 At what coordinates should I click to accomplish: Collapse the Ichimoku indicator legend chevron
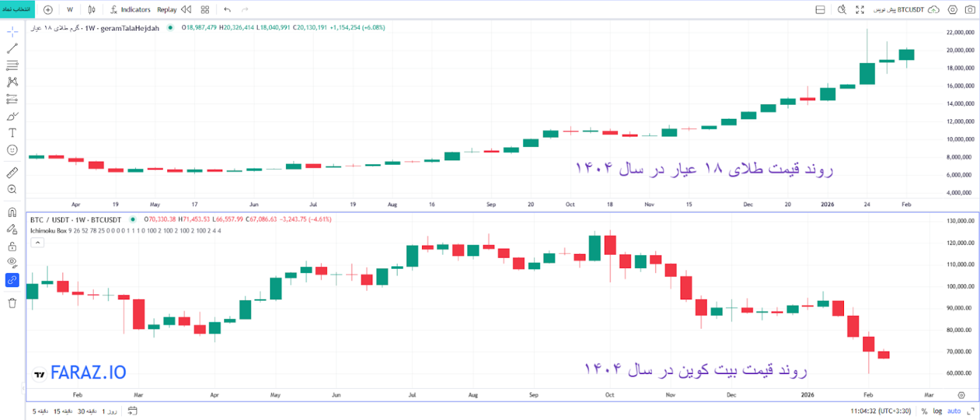[36, 243]
